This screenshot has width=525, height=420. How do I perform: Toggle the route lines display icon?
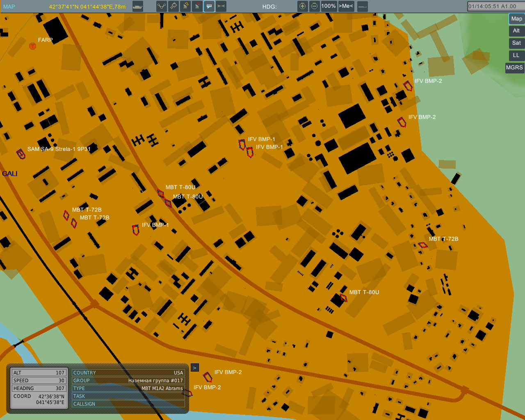tap(162, 6)
